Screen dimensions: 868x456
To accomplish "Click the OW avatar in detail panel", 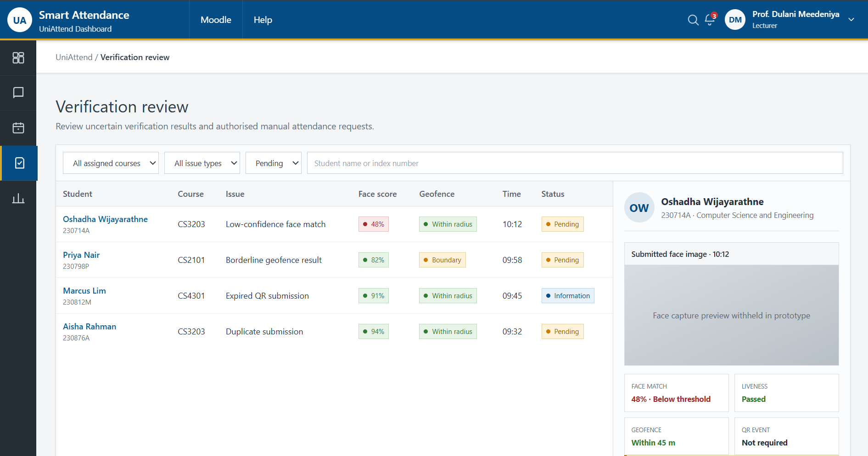I will (x=639, y=208).
